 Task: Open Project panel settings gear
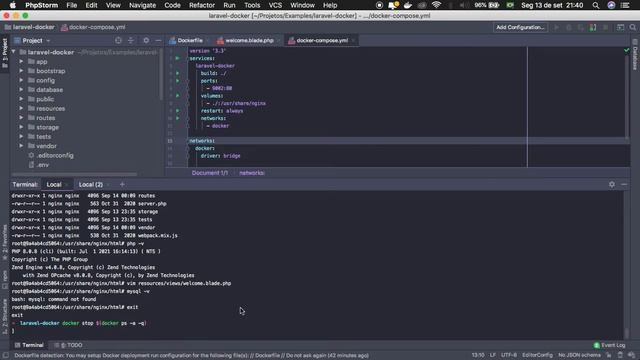[x=146, y=40]
